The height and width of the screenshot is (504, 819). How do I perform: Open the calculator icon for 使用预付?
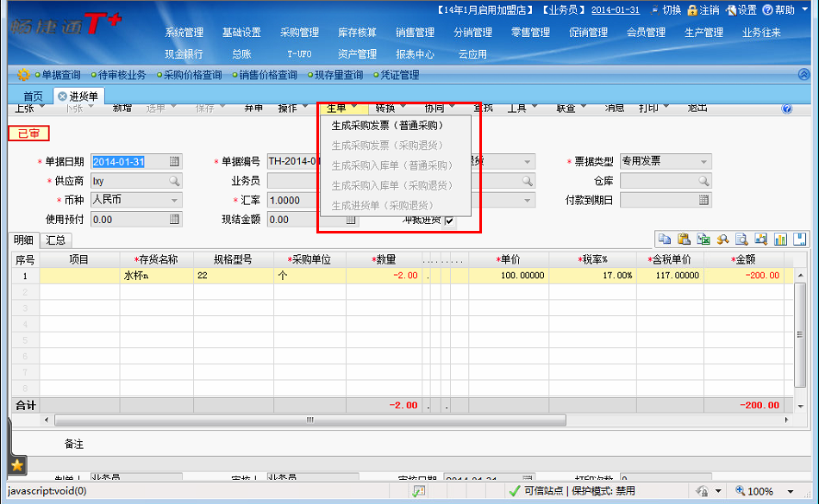pos(174,220)
